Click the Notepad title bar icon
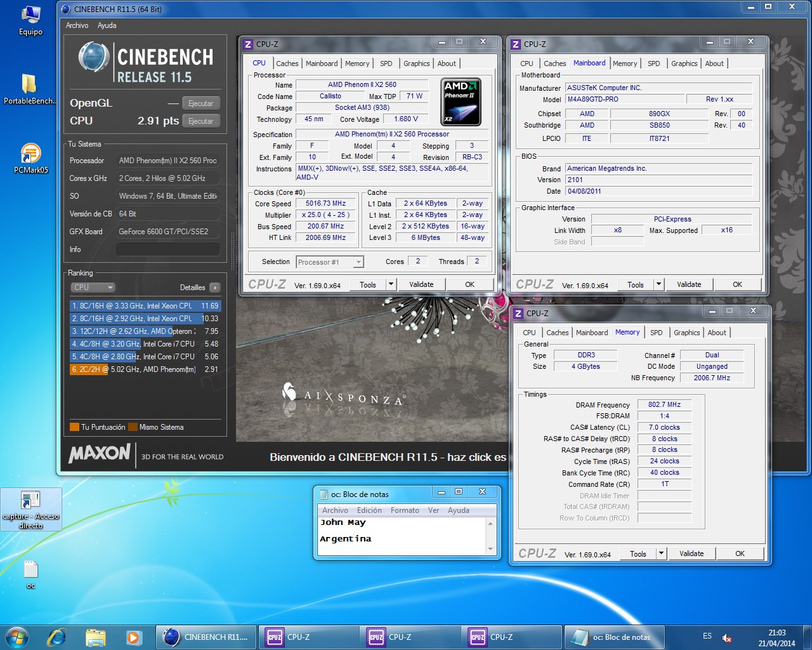The height and width of the screenshot is (650, 812). click(x=324, y=494)
